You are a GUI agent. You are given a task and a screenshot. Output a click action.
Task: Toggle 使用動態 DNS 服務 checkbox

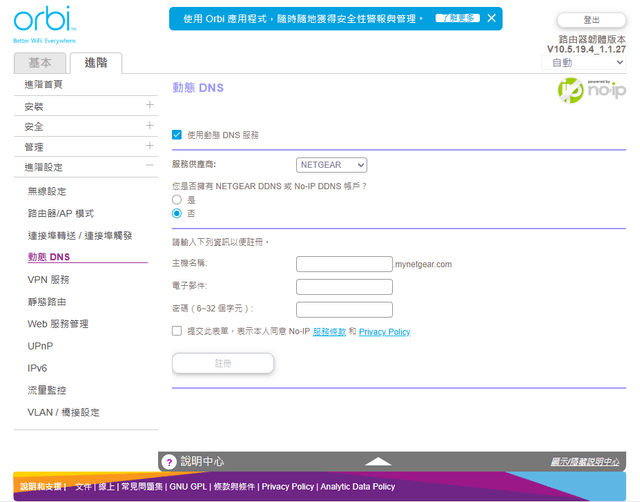point(177,135)
